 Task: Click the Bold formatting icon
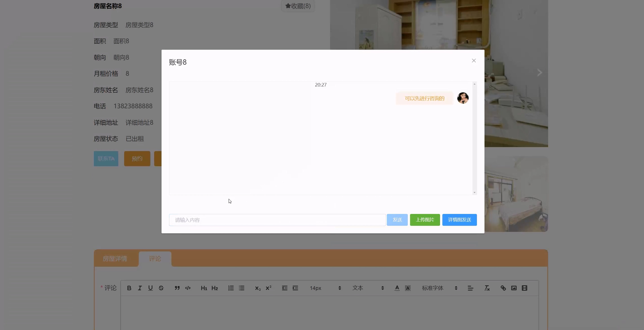pyautogui.click(x=129, y=288)
